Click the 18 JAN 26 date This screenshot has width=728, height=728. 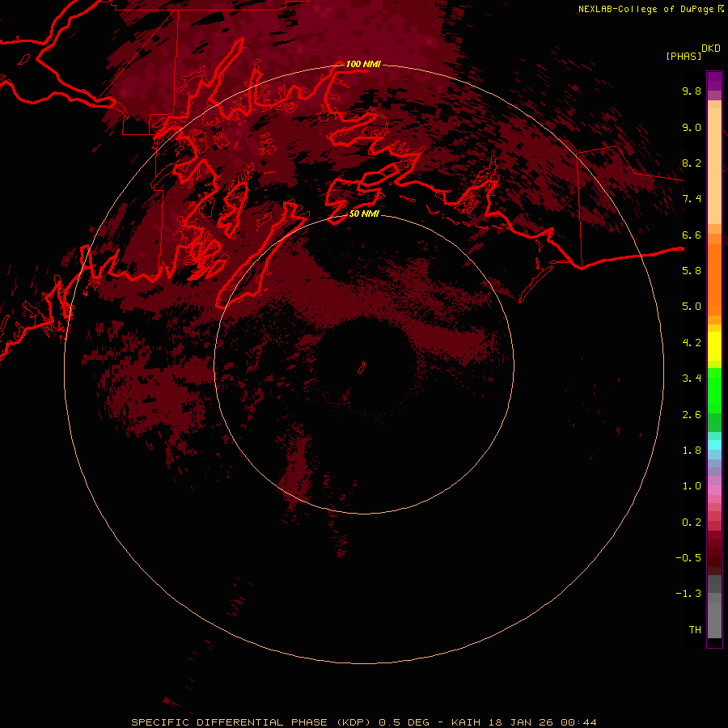click(x=520, y=722)
